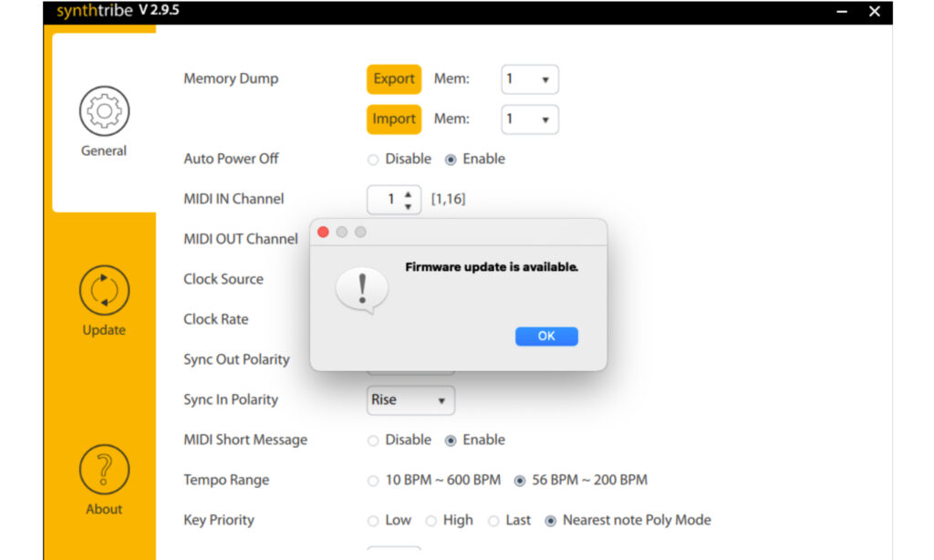The height and width of the screenshot is (560, 934).
Task: Select 10 BPM ~ 600 BPM tempo range
Action: click(x=373, y=480)
